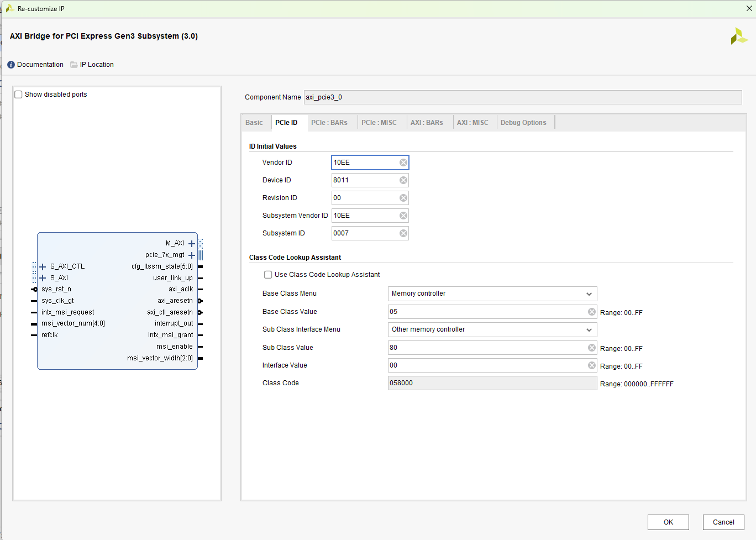Clear the Base Class Value field
This screenshot has height=540, width=756.
592,312
